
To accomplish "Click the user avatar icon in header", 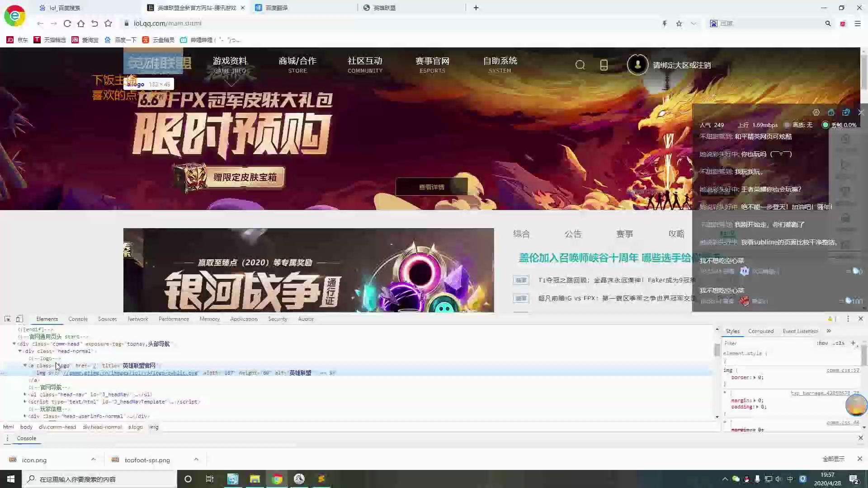I will coord(637,65).
